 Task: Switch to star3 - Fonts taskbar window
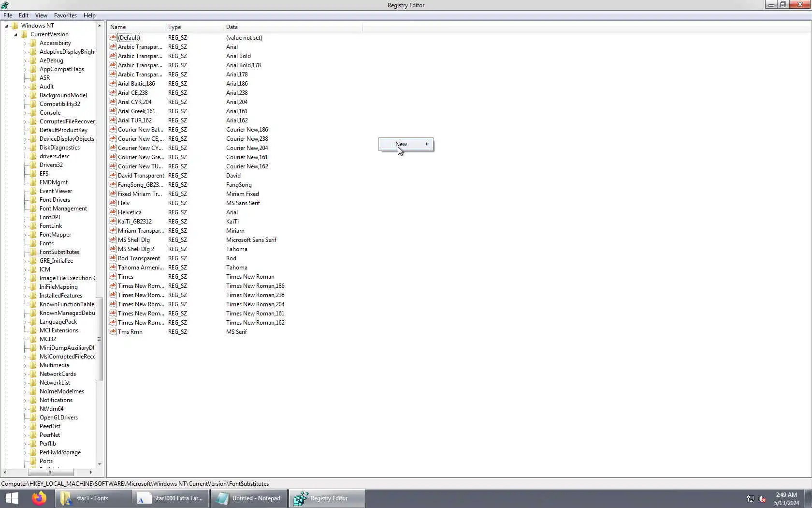(x=93, y=498)
